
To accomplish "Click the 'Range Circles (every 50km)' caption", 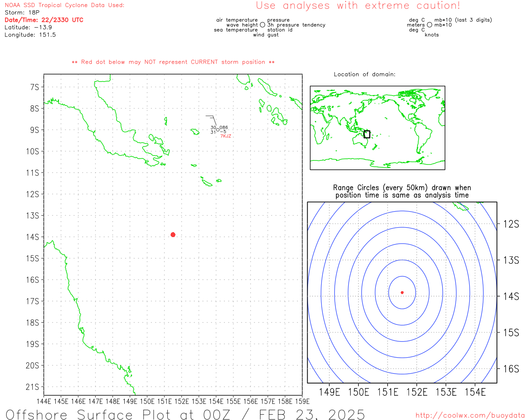I will pyautogui.click(x=402, y=192).
